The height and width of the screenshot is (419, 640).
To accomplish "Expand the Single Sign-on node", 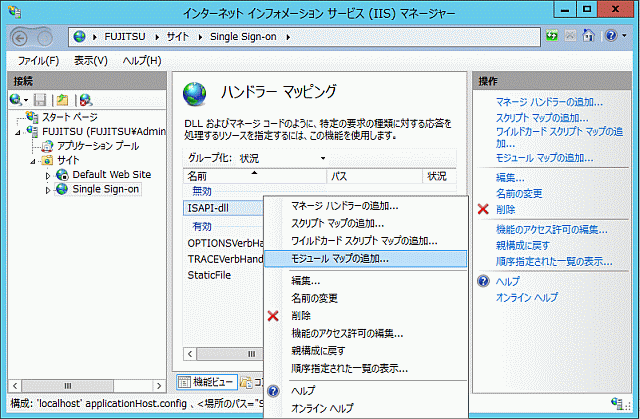I will [x=47, y=190].
